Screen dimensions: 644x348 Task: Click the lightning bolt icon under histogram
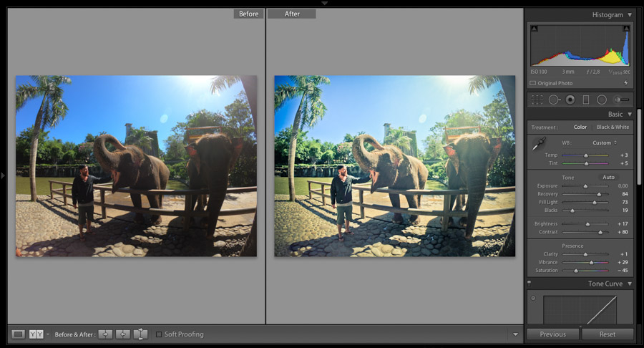[x=626, y=82]
